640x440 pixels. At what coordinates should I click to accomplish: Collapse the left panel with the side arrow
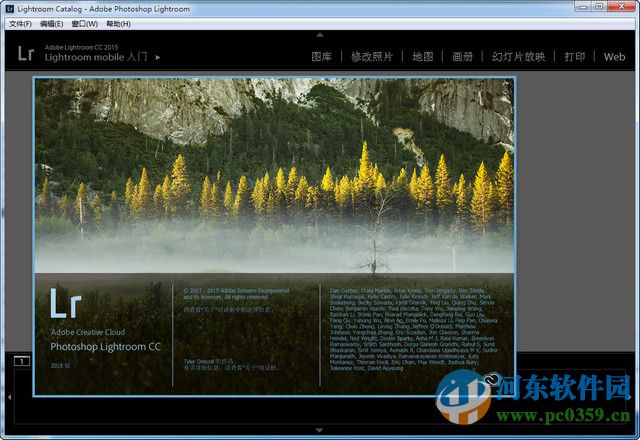coord(9,396)
